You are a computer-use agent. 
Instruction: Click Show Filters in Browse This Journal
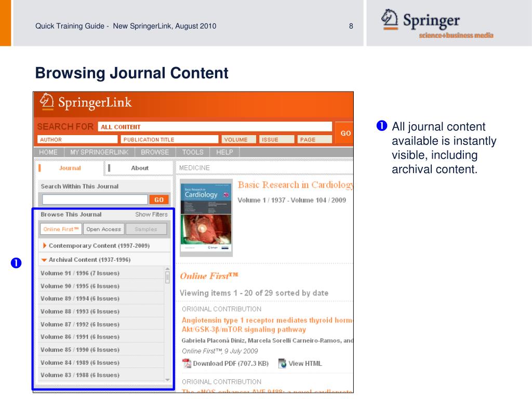pos(151,215)
